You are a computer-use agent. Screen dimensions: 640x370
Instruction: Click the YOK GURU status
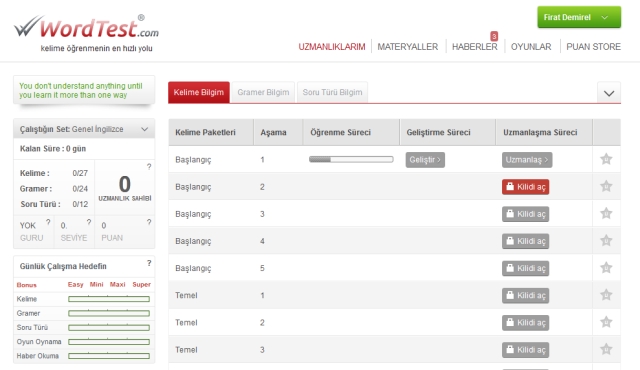[31, 231]
